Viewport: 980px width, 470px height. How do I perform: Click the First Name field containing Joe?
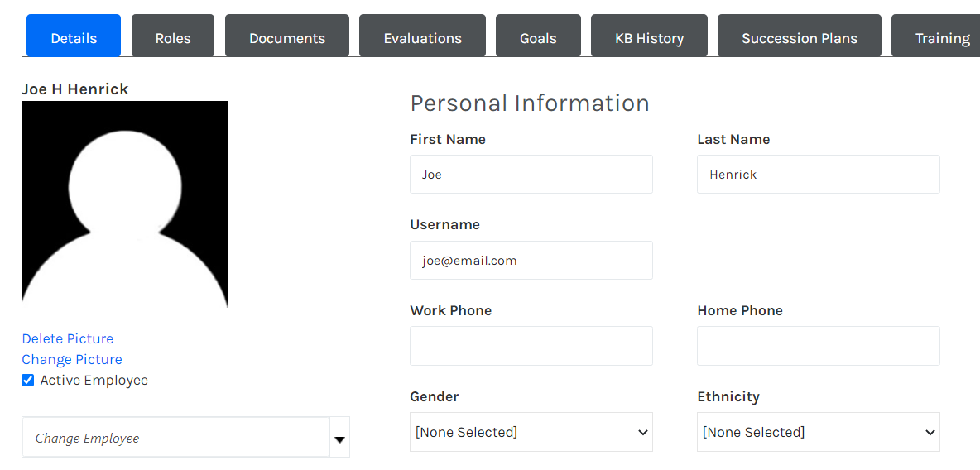[x=531, y=175]
